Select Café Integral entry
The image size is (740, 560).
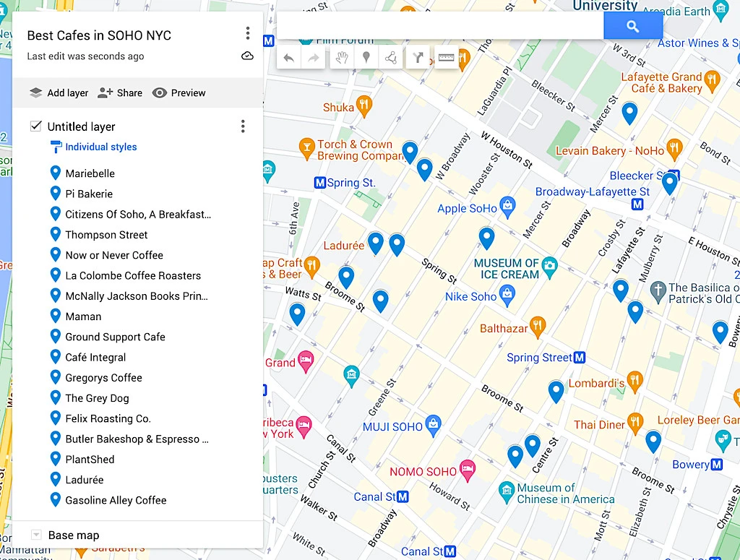[96, 357]
